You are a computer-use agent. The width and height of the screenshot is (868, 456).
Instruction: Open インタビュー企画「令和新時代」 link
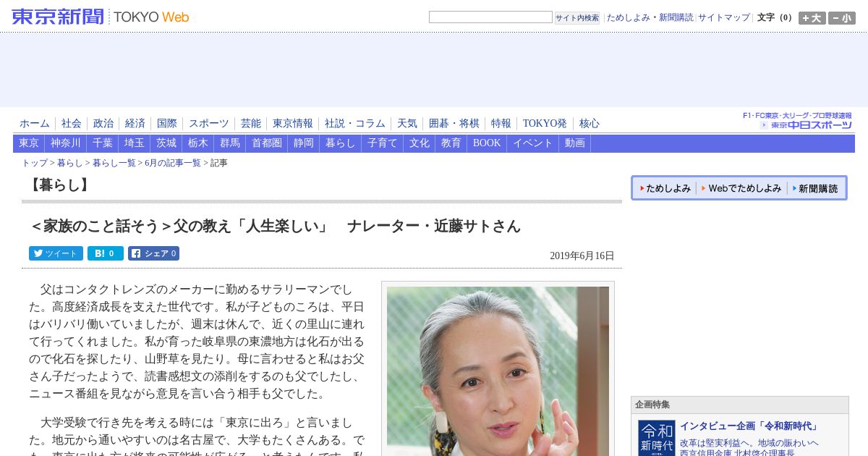click(749, 426)
